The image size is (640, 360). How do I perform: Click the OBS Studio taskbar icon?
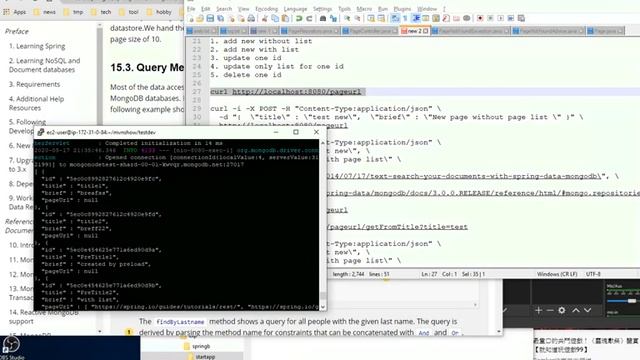(11, 348)
